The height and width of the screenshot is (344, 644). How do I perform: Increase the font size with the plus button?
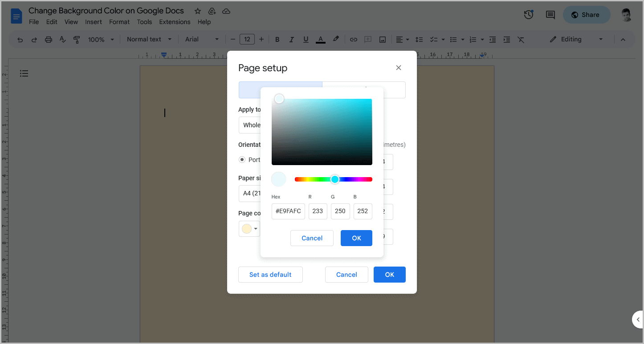tap(261, 39)
